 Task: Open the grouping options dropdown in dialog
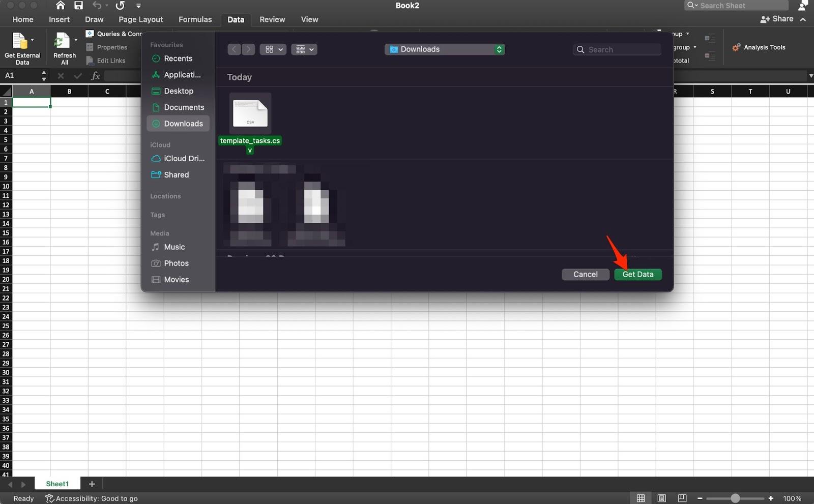(x=304, y=49)
